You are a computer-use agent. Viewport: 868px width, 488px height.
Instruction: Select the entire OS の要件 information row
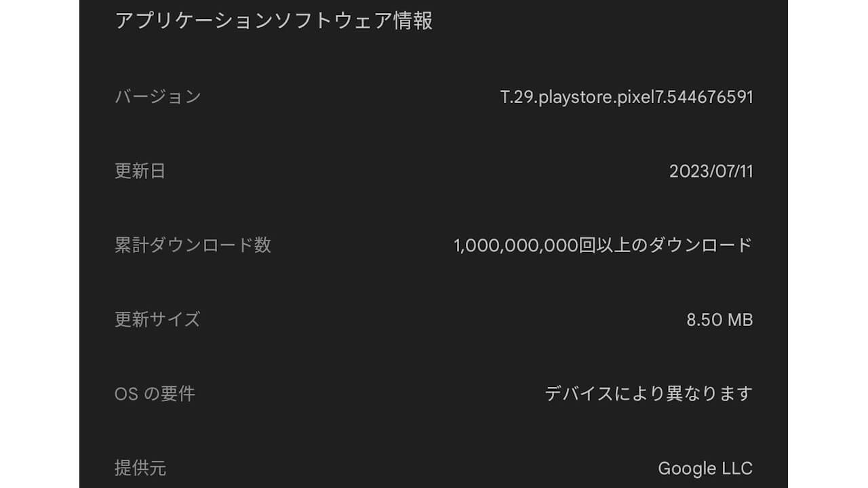434,394
